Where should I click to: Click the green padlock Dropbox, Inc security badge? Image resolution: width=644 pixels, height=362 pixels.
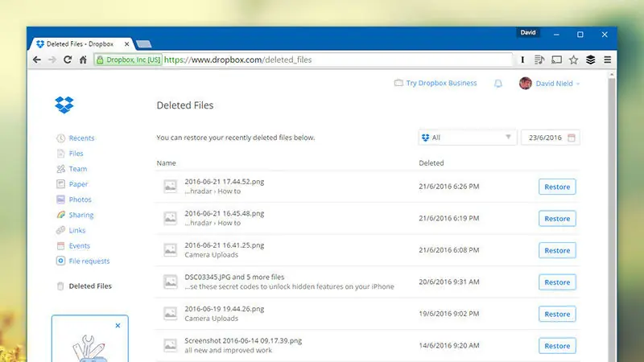click(128, 60)
